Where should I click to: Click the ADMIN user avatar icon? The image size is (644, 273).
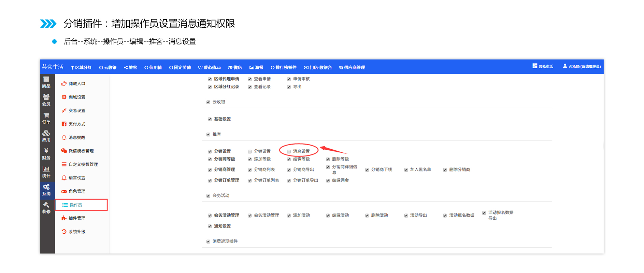coord(565,66)
